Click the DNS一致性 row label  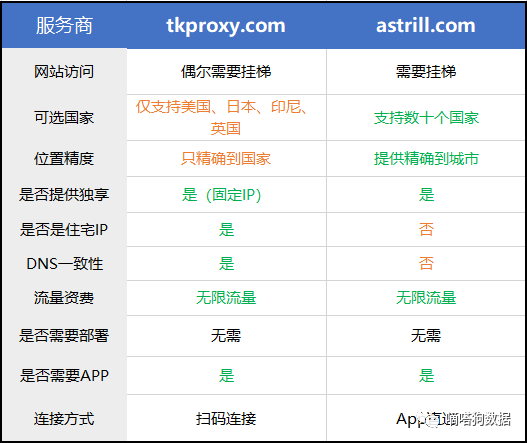64,264
